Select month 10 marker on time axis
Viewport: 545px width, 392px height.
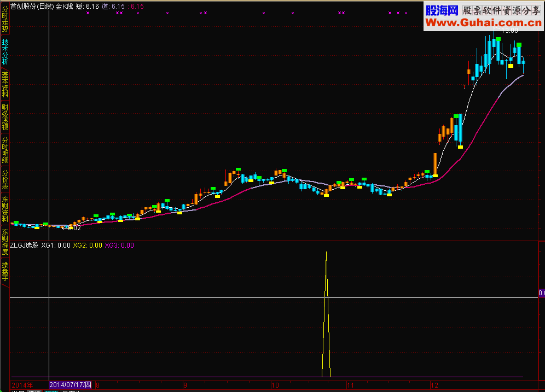(275, 385)
